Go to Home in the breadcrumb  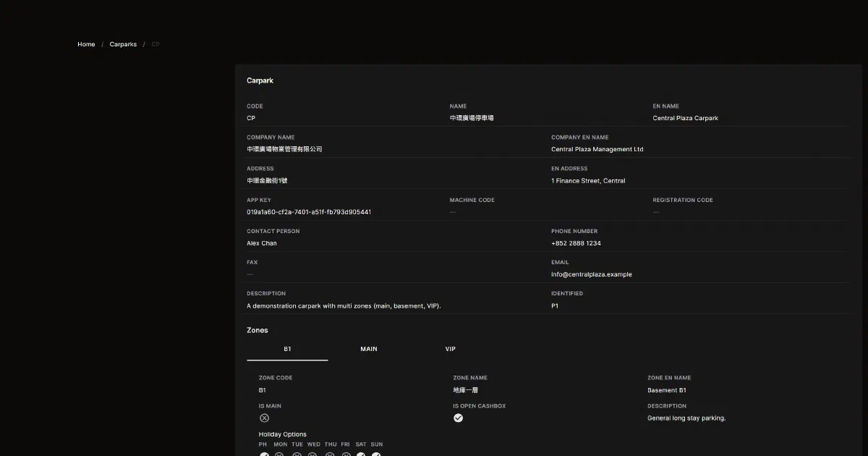coord(86,44)
